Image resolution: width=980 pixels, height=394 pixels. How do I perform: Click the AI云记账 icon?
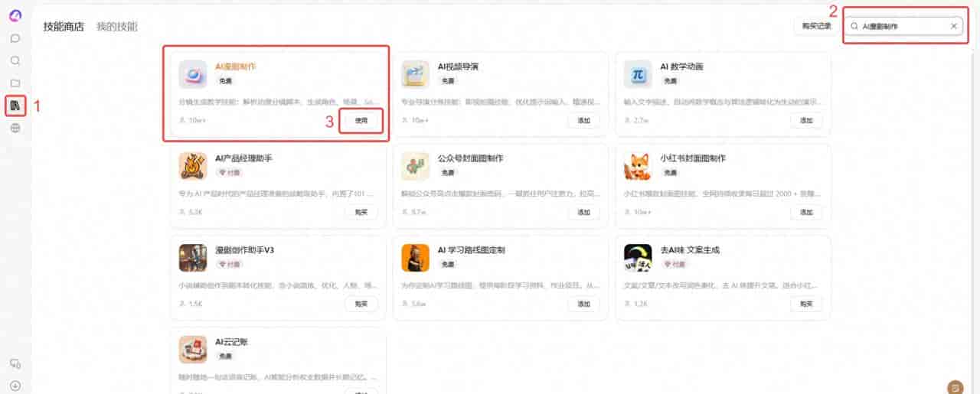coord(193,350)
